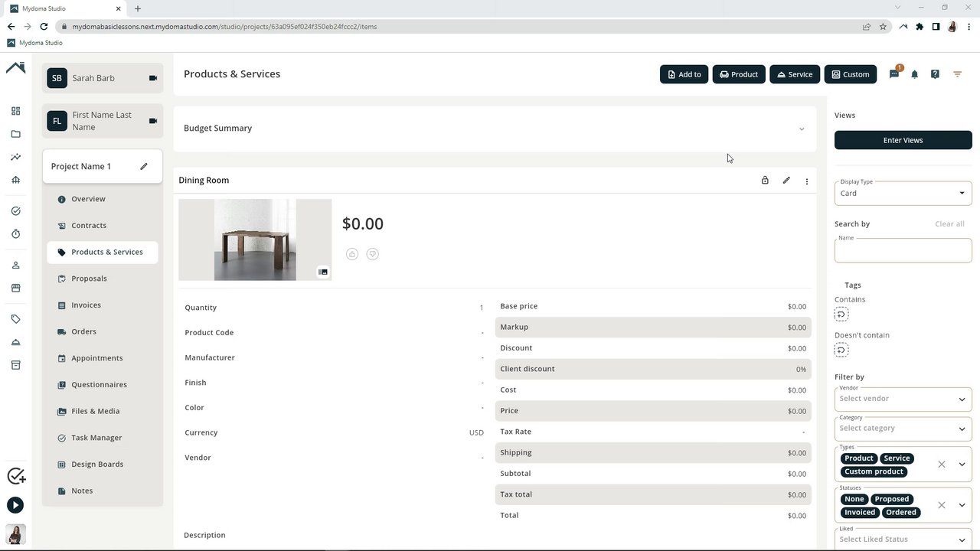The width and height of the screenshot is (980, 551).
Task: Open the Select vendor dropdown
Action: click(x=903, y=399)
